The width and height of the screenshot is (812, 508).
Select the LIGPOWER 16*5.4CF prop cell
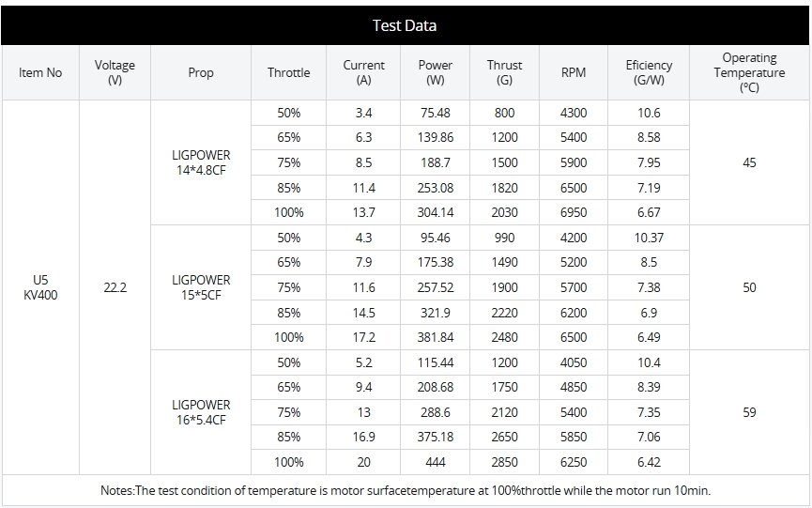click(x=201, y=412)
